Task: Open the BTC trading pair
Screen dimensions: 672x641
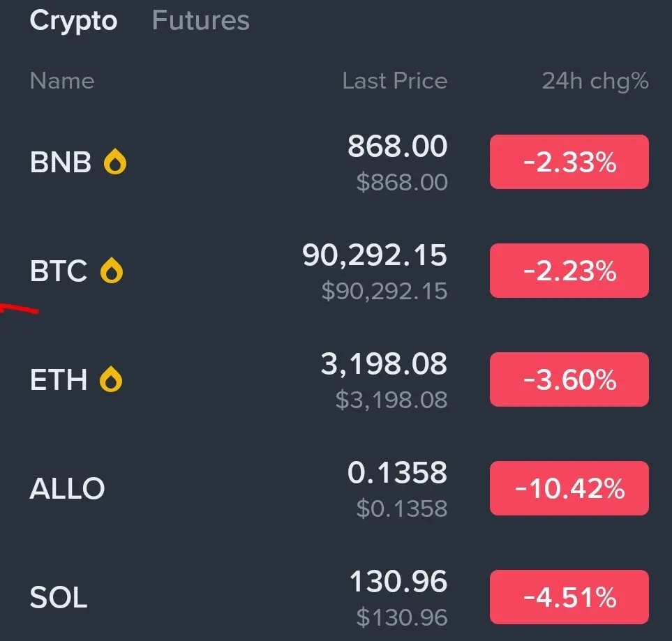Action: [59, 271]
